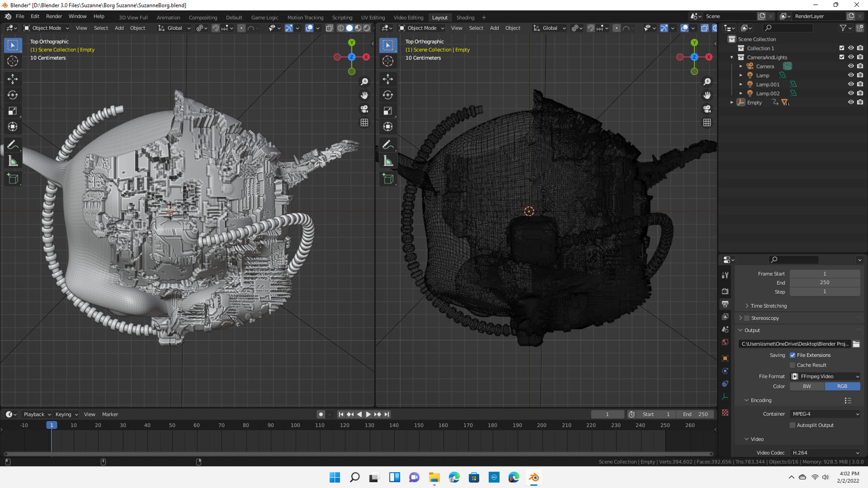The width and height of the screenshot is (868, 488).
Task: Switch to the Shading workspace tab
Action: pos(465,17)
